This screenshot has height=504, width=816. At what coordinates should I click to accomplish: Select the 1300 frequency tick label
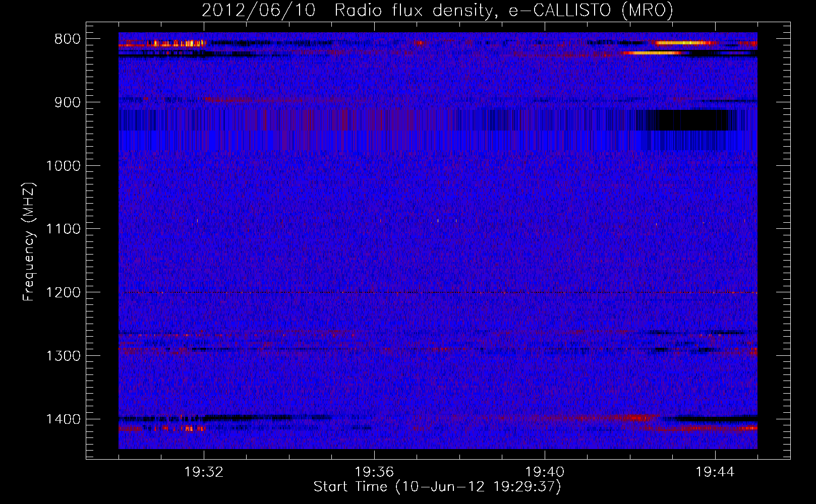coord(63,356)
